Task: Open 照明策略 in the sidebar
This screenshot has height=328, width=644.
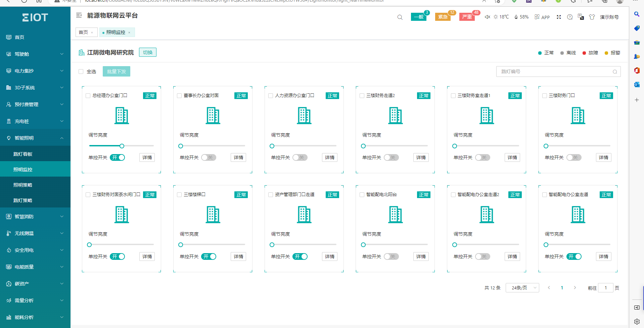Action: pyautogui.click(x=23, y=185)
